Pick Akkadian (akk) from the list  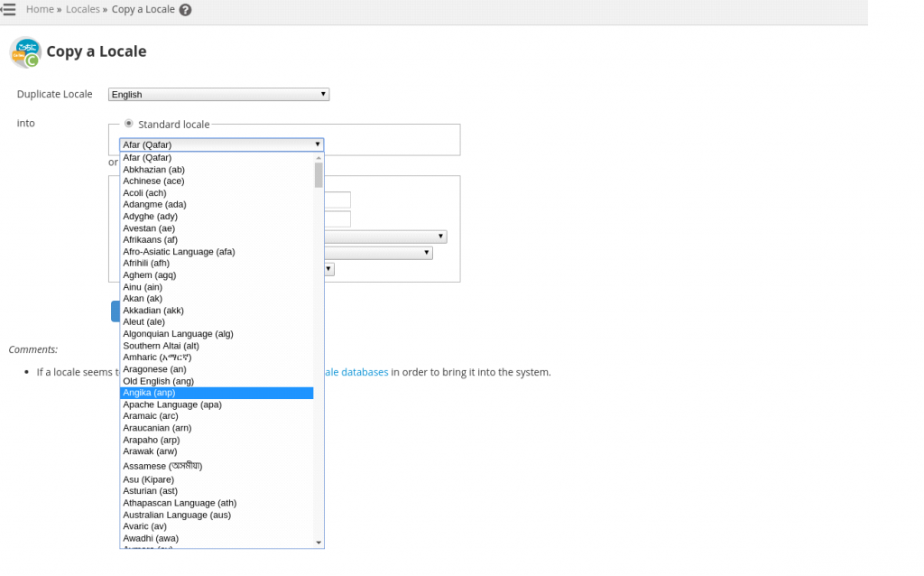(152, 311)
